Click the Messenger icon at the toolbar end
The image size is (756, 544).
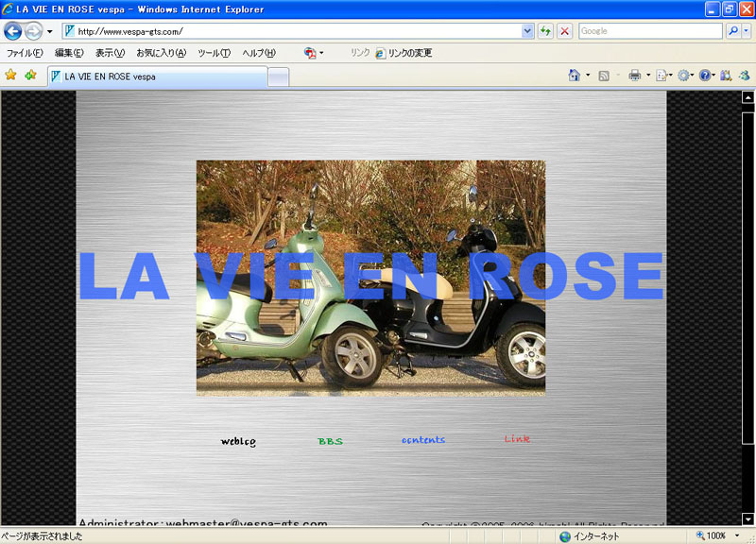coord(745,76)
